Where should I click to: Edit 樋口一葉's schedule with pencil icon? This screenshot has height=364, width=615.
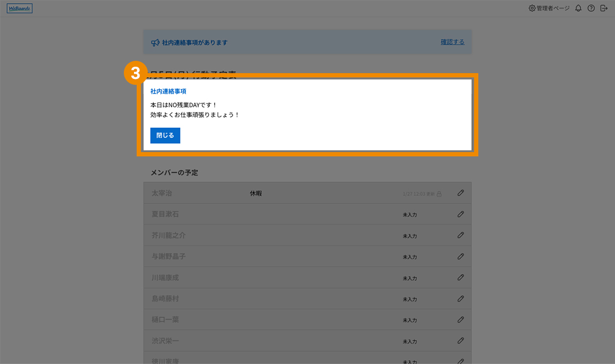[x=461, y=320]
